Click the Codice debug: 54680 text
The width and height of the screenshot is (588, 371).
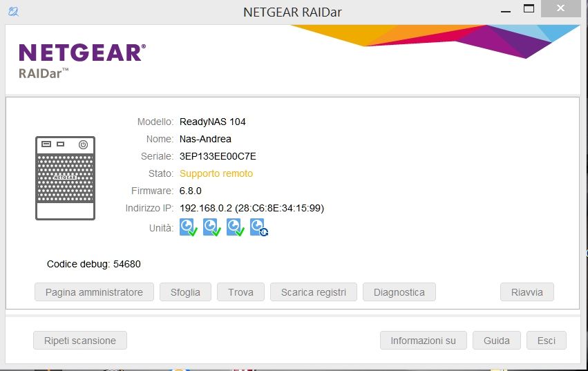pos(94,264)
